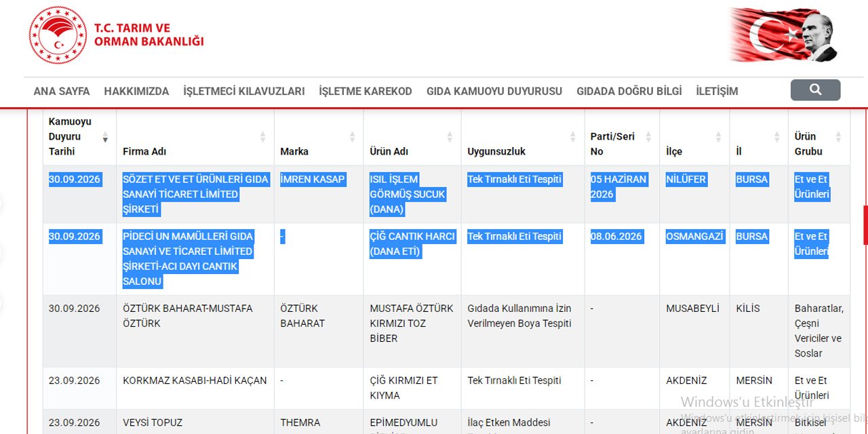Click the İlçe column sort arrows
Viewport: 868px width, 434px height.
point(718,137)
